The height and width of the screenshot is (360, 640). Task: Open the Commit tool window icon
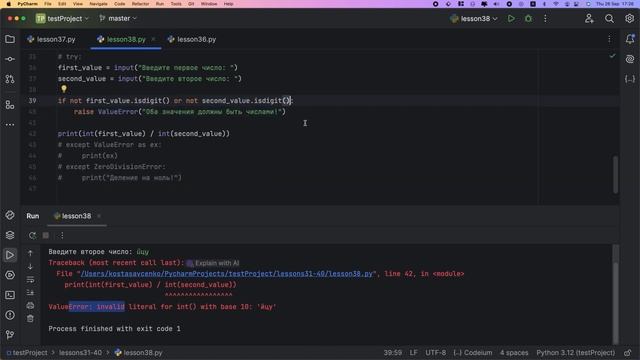[10, 59]
